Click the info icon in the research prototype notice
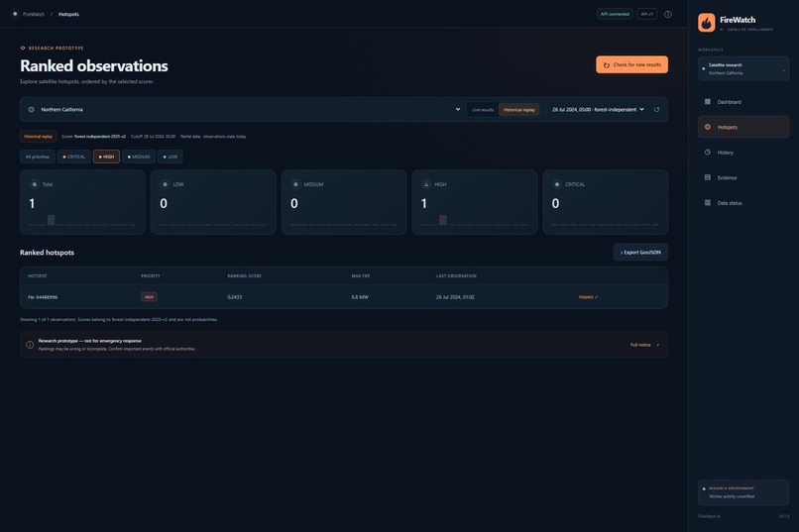This screenshot has width=799, height=532. click(30, 345)
